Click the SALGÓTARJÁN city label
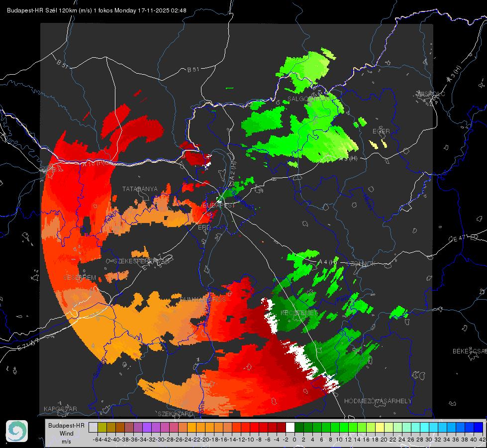The height and width of the screenshot is (448, 487). click(x=309, y=99)
